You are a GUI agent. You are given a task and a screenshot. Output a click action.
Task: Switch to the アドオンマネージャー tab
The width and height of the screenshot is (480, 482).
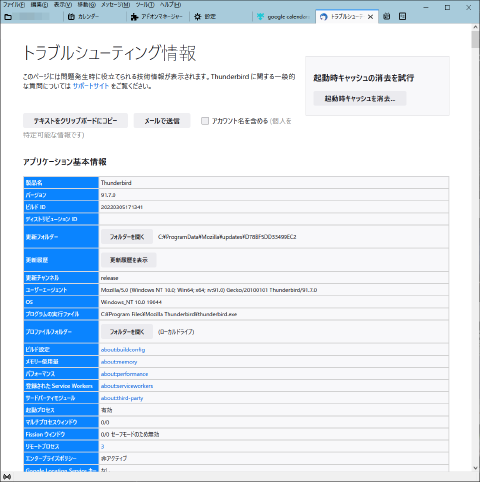(x=157, y=17)
